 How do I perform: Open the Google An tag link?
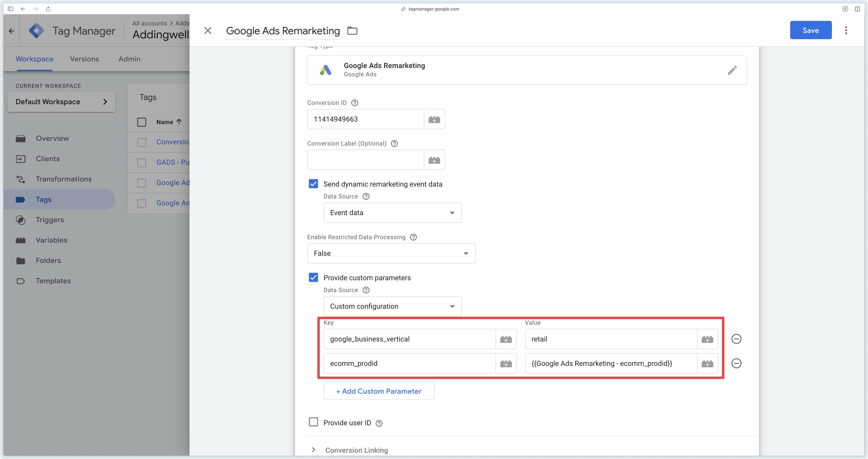[x=173, y=203]
